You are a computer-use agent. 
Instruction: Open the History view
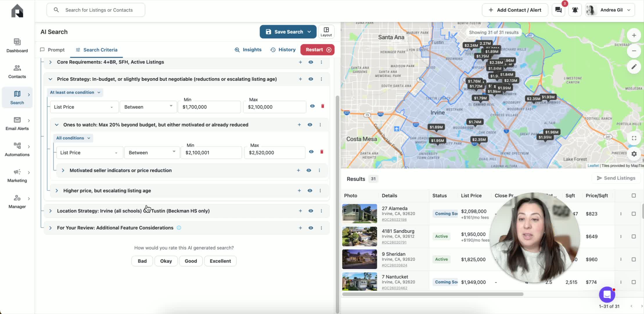283,50
